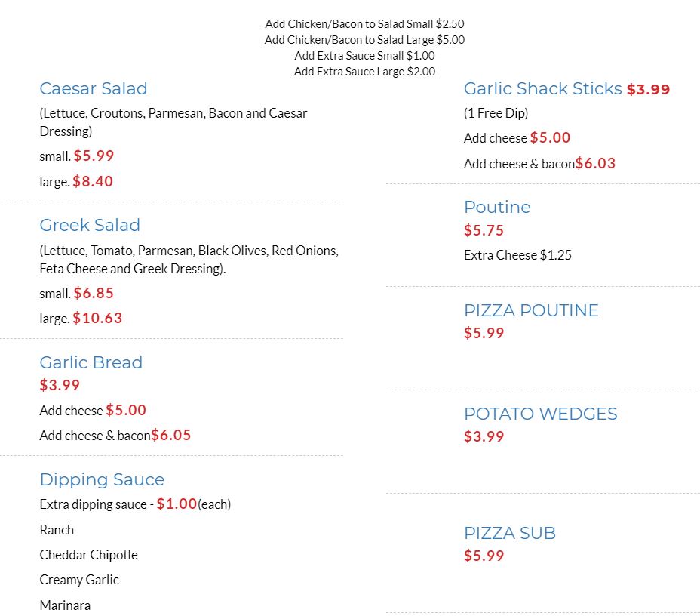Select the PIZZA POUTINE title
Image resolution: width=700 pixels, height=616 pixels.
[531, 310]
